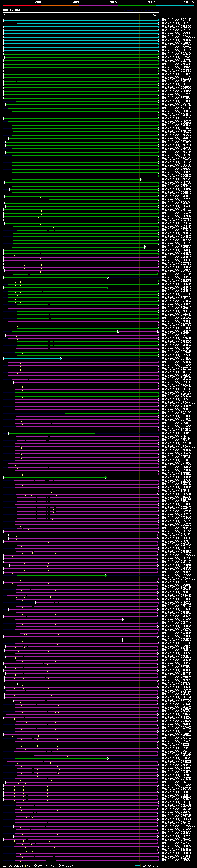Open hit UniRef100_A7Q0N1
This screenshot has width=197, height=868.
177,386
